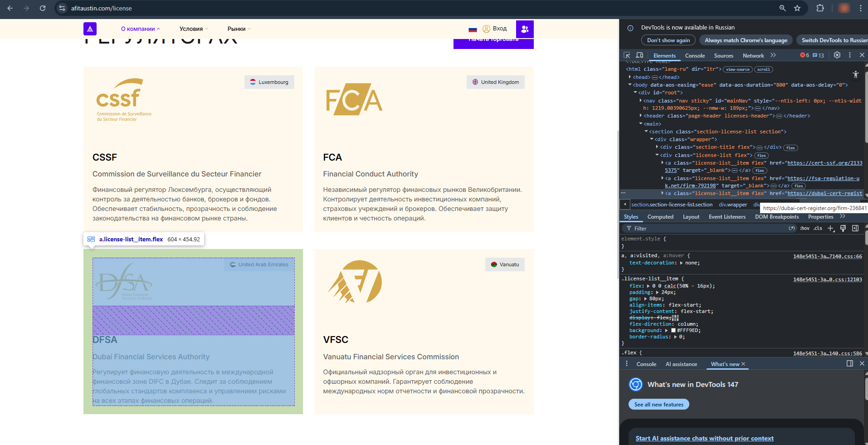The height and width of the screenshot is (445, 868).
Task: Expand the padding shorthand property triangle
Action: 657,293
